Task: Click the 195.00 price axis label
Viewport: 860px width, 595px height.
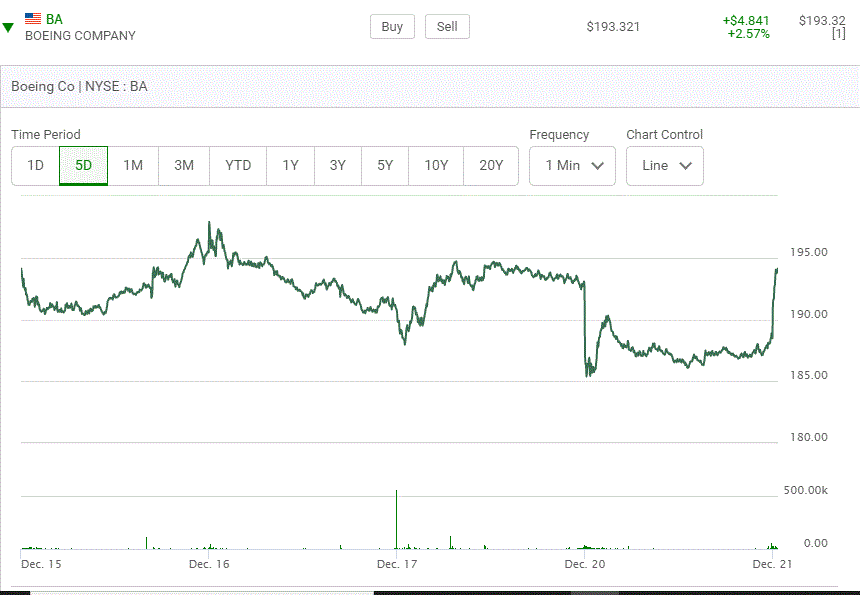Action: [808, 252]
